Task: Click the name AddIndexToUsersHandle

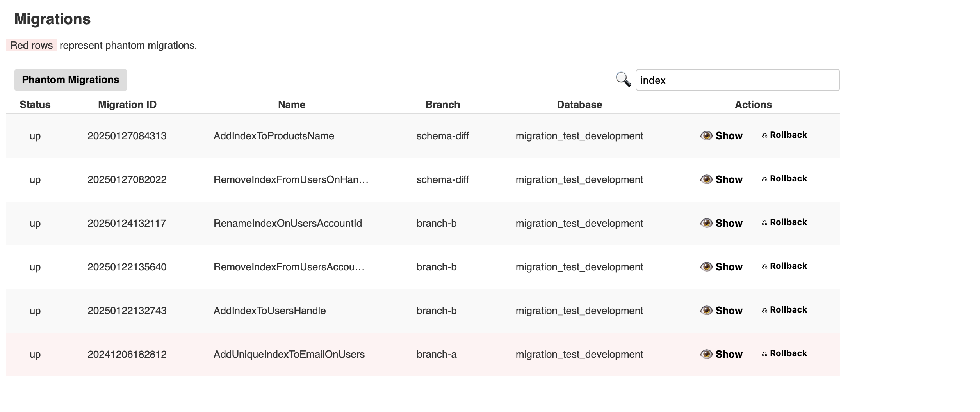Action: tap(269, 311)
